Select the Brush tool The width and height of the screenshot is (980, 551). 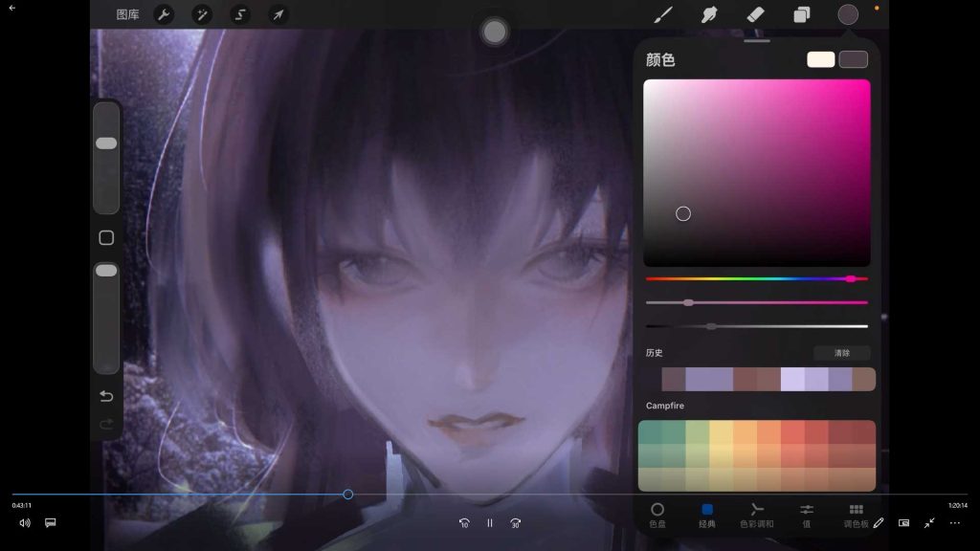click(x=663, y=14)
